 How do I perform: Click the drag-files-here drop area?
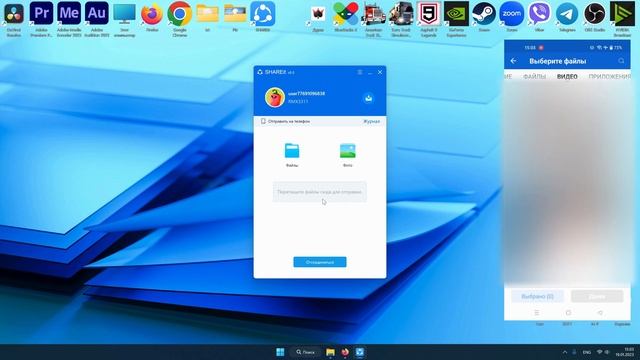click(320, 192)
